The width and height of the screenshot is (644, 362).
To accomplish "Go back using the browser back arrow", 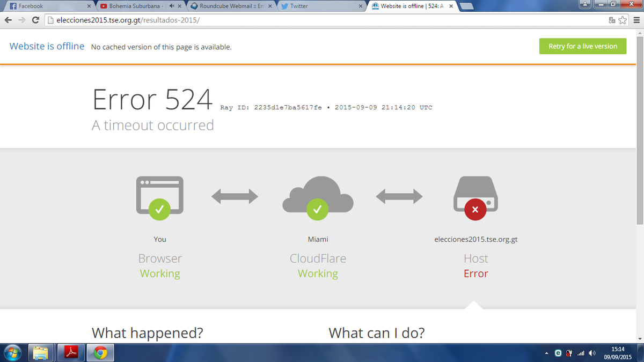I will [8, 20].
